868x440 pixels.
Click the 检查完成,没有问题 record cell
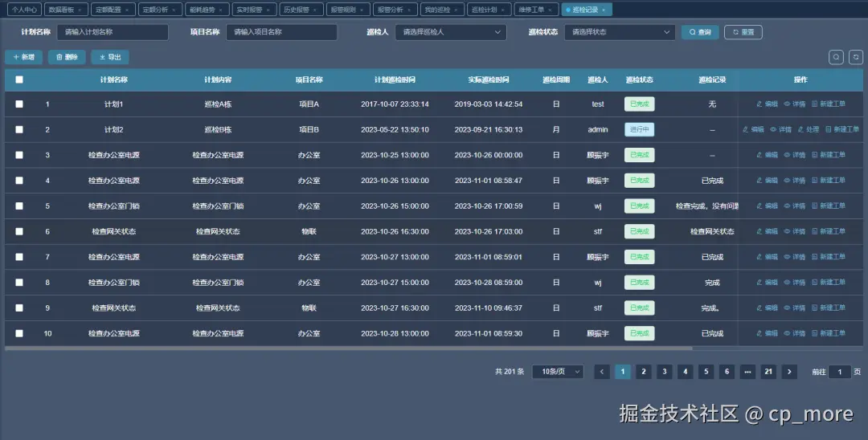point(707,206)
